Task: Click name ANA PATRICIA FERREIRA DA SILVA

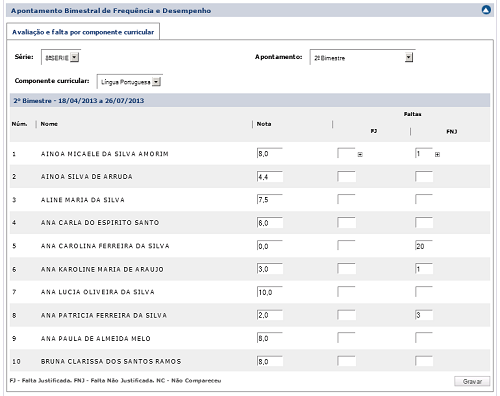Action: pos(104,315)
